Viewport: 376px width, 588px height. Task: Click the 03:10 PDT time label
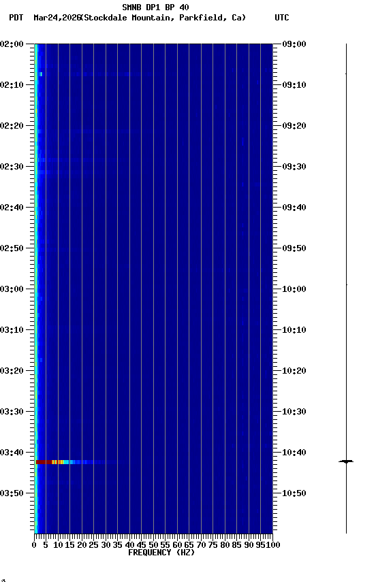pyautogui.click(x=12, y=330)
